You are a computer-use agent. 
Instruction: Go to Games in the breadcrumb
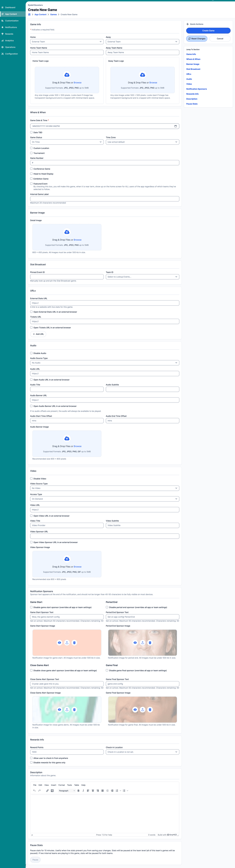click(x=53, y=14)
